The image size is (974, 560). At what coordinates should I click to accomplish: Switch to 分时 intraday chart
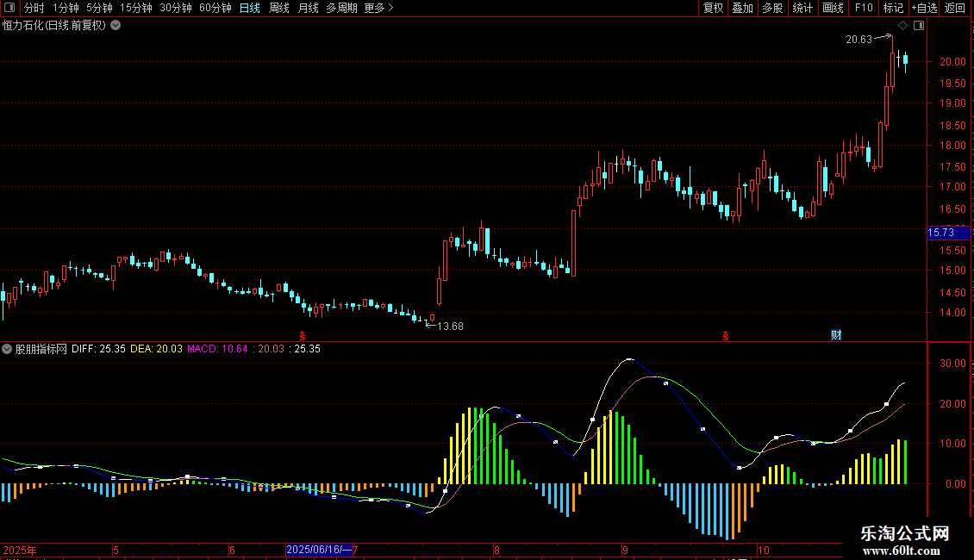coord(34,8)
